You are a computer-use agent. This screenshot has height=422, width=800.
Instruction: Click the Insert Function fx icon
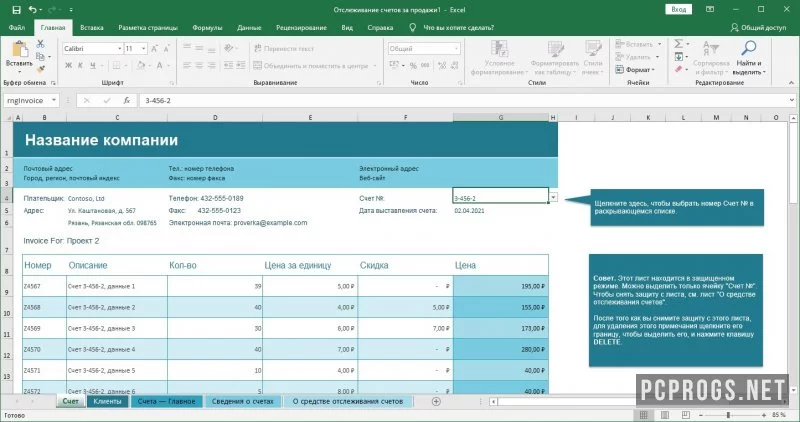(127, 101)
